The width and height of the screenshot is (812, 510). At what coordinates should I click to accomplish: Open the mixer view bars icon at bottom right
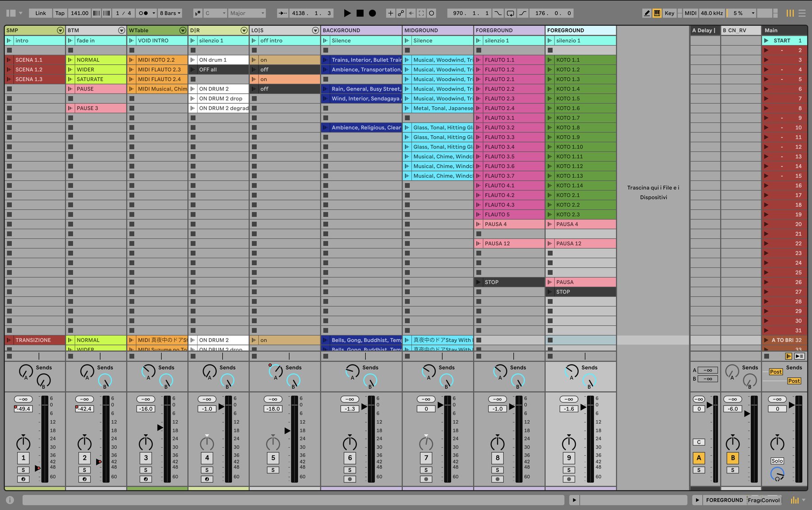click(795, 500)
